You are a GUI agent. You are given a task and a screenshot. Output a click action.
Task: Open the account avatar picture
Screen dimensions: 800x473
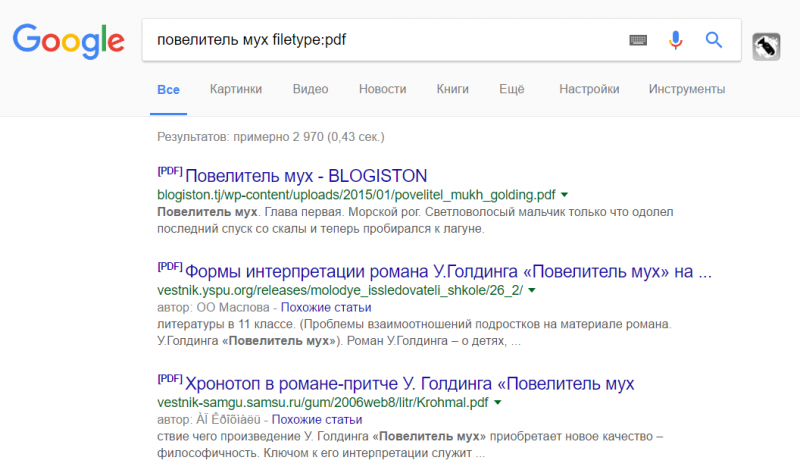click(766, 46)
